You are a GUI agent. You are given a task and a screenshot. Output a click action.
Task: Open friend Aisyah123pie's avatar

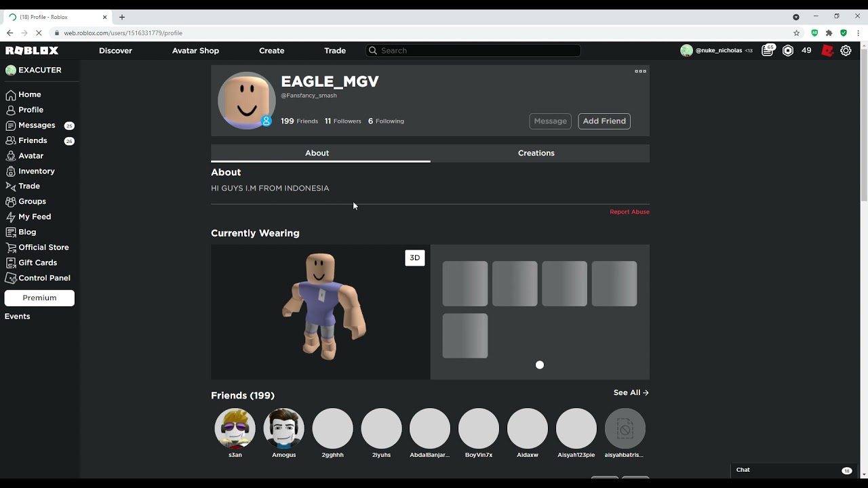pyautogui.click(x=576, y=428)
